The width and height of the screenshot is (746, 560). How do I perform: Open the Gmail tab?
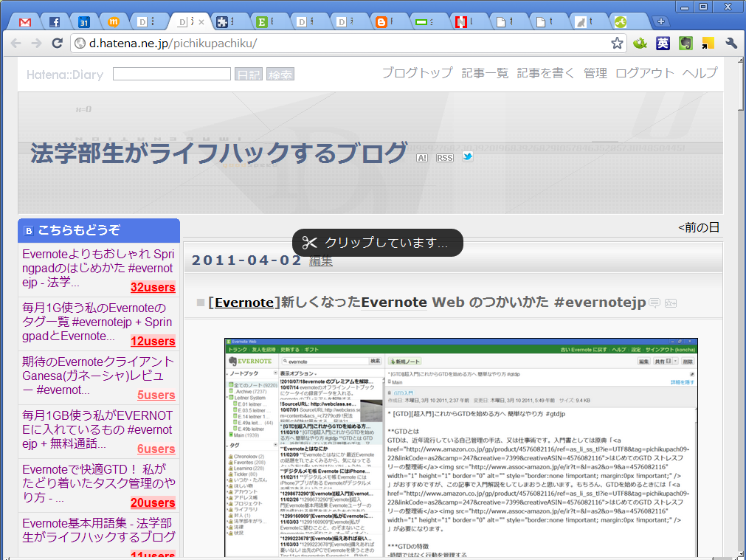pyautogui.click(x=25, y=22)
